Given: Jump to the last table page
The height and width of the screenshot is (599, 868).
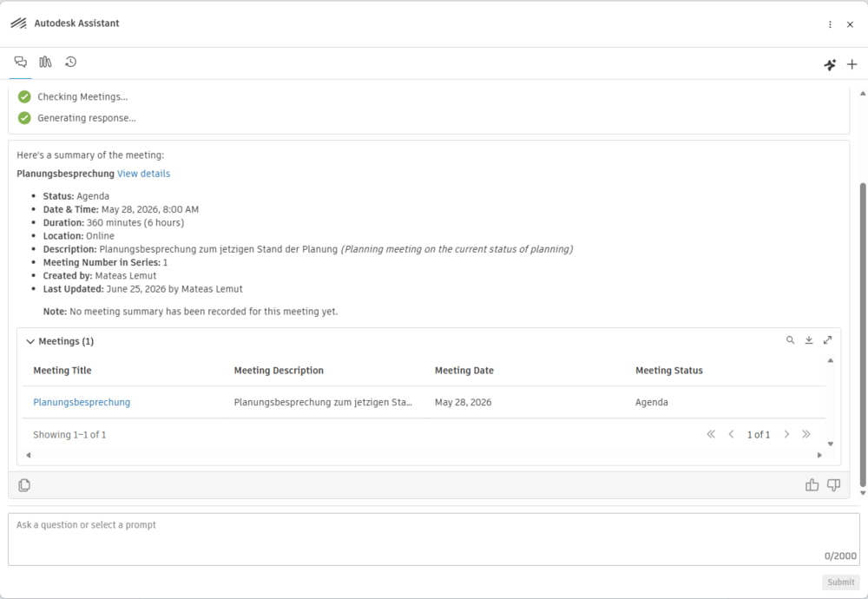Looking at the screenshot, I should coord(806,435).
